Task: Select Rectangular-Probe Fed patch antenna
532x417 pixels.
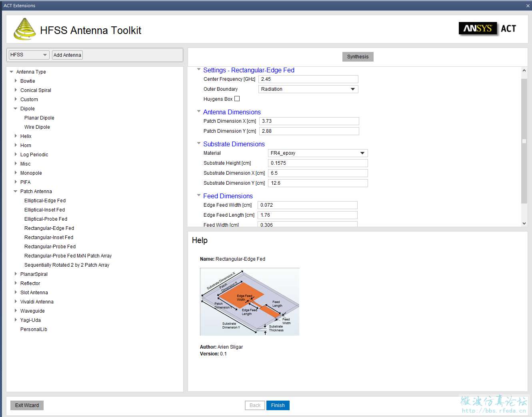Action: click(x=50, y=247)
